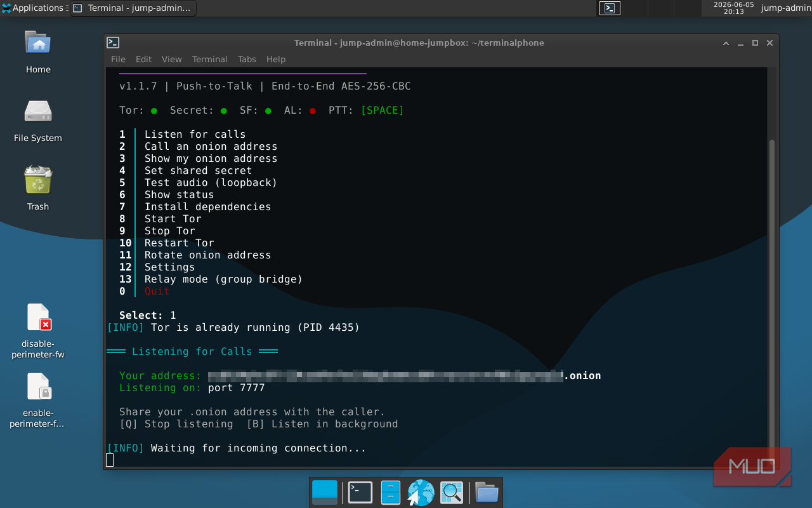812x508 pixels.
Task: Click the "Listen for calls" menu line
Action: [x=195, y=134]
